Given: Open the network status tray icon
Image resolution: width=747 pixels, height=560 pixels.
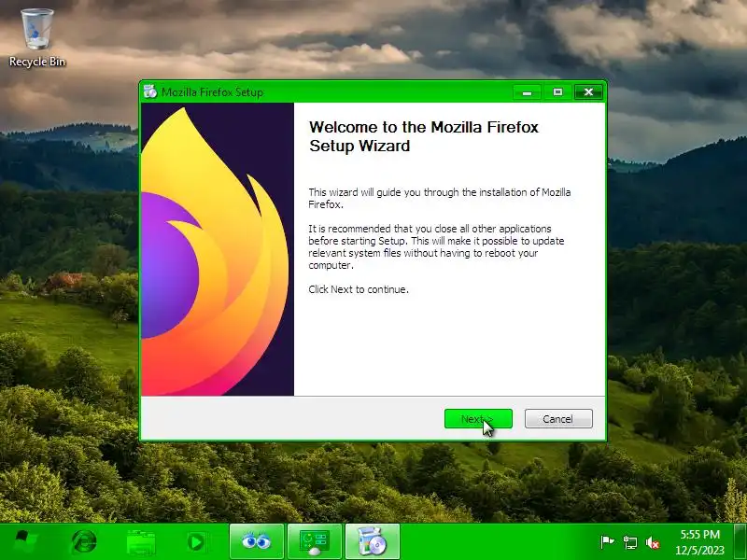Looking at the screenshot, I should pos(629,542).
